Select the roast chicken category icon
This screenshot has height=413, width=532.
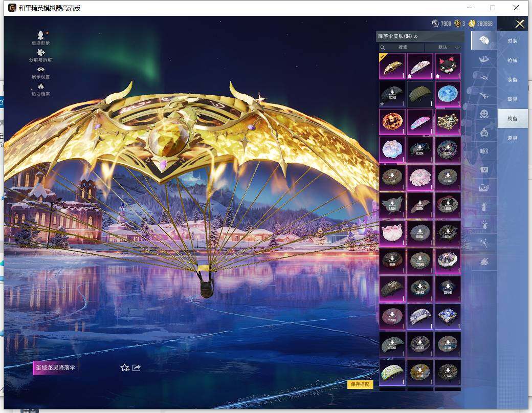point(484,262)
